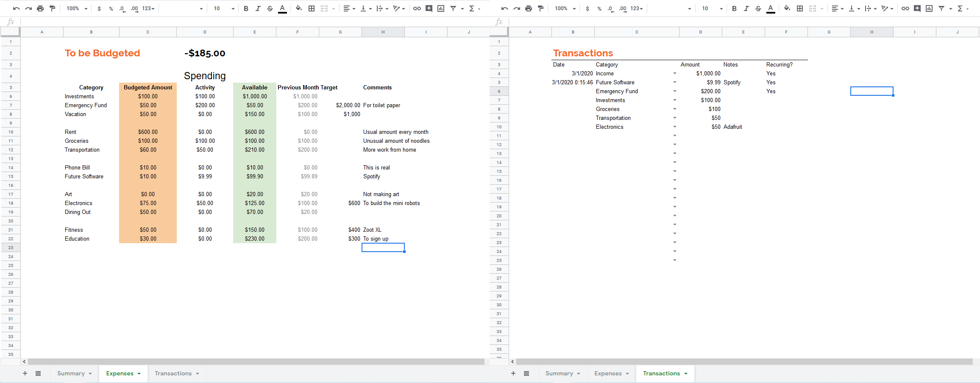Undo the last action
Viewport: 980px width, 383px height.
click(16, 8)
